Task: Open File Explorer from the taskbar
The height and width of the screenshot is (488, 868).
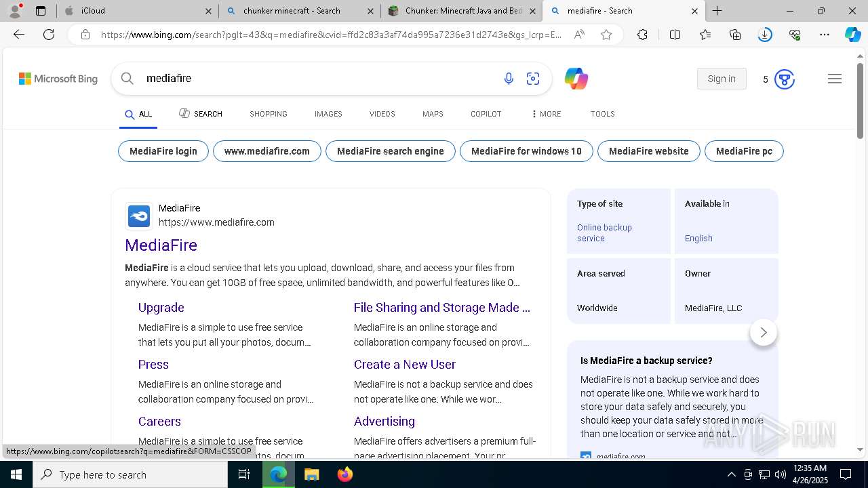Action: pos(311,474)
